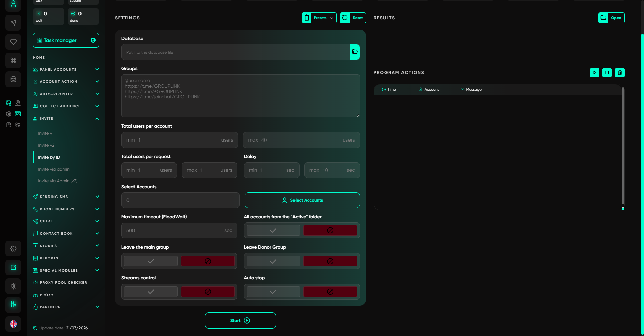Image resolution: width=644 pixels, height=336 pixels.
Task: Click the Program Actions vertical scrollbar
Action: point(623,146)
